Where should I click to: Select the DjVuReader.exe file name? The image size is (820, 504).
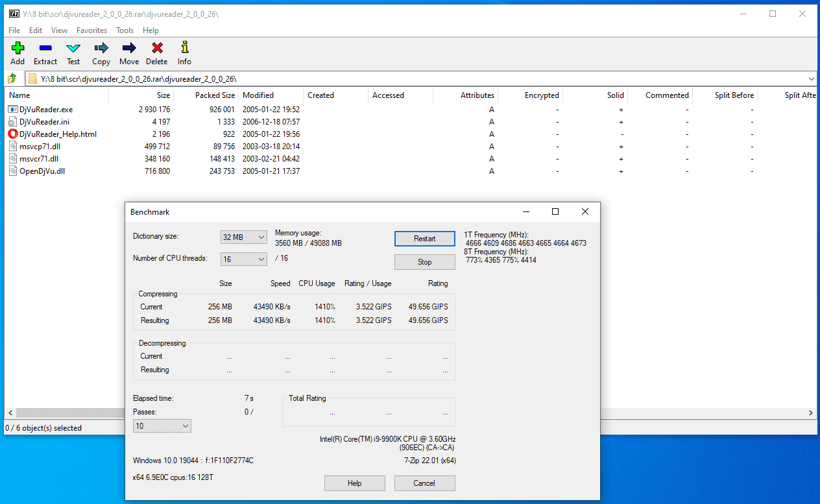click(x=46, y=110)
